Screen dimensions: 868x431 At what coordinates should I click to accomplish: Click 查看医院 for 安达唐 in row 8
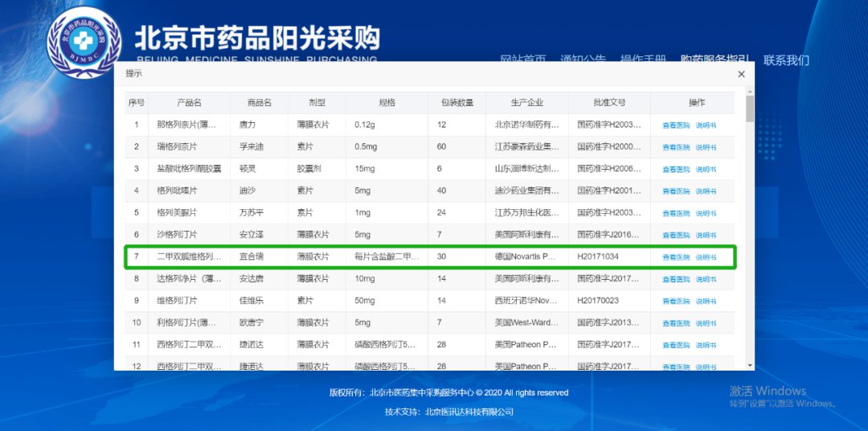[x=675, y=279]
